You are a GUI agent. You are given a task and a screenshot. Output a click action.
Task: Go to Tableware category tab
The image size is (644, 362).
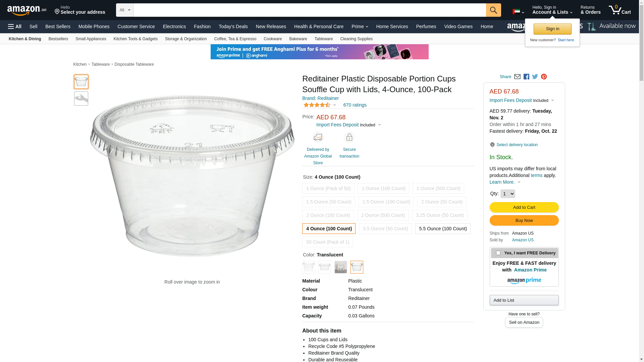(323, 39)
